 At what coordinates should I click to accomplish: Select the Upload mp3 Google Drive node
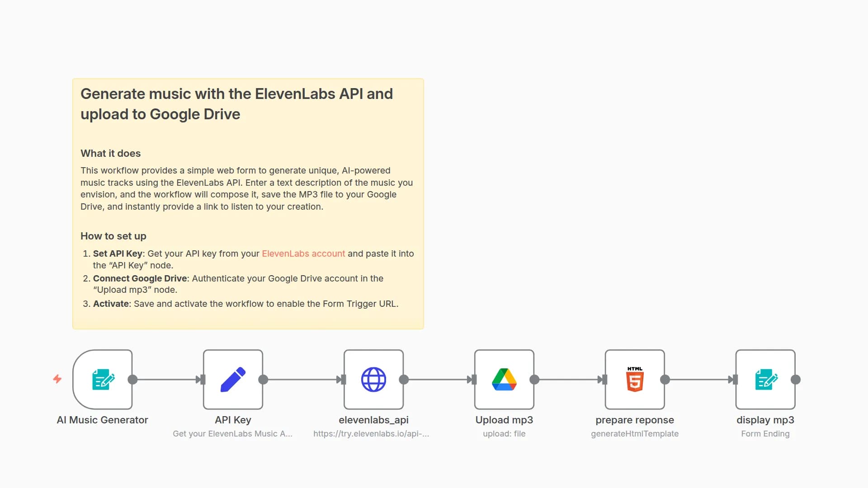coord(504,380)
